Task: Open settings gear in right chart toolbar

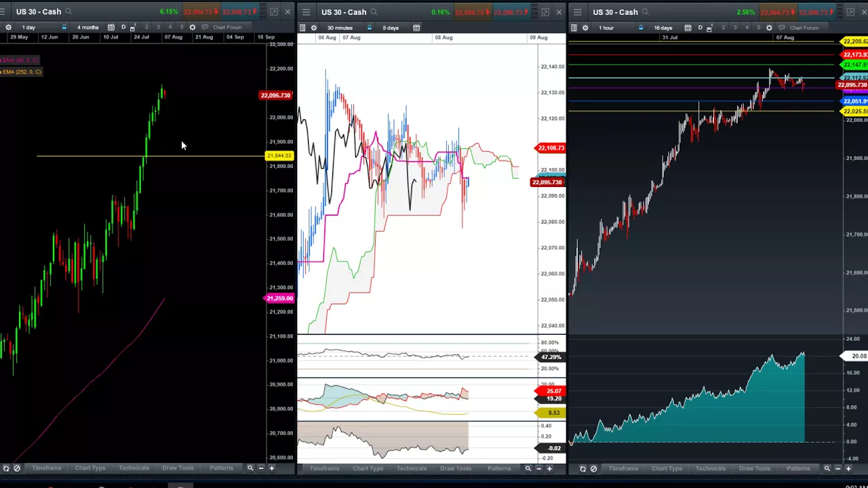Action: [x=585, y=28]
